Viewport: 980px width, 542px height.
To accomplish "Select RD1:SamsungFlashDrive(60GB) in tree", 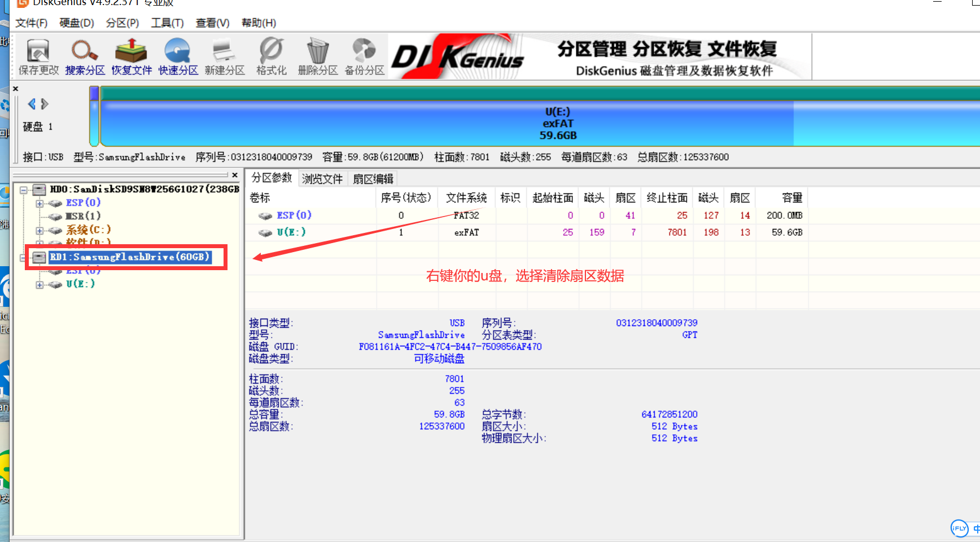I will (x=130, y=257).
